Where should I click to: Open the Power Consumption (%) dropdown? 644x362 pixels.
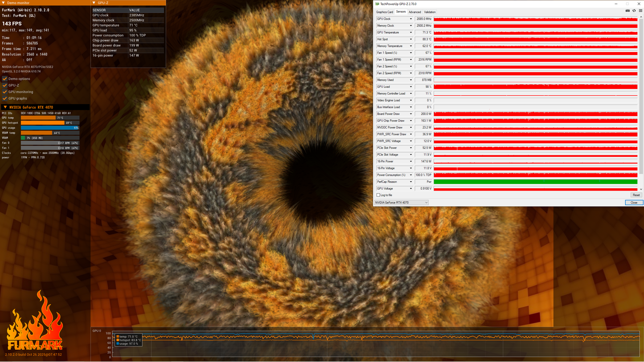pos(411,175)
